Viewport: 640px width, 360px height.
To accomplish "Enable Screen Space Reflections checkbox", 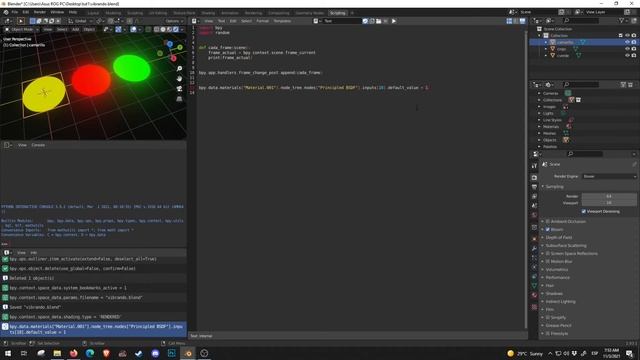I will [548, 253].
